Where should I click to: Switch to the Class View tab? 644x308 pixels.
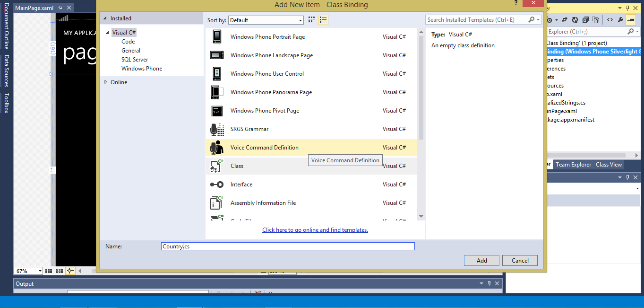(x=609, y=165)
